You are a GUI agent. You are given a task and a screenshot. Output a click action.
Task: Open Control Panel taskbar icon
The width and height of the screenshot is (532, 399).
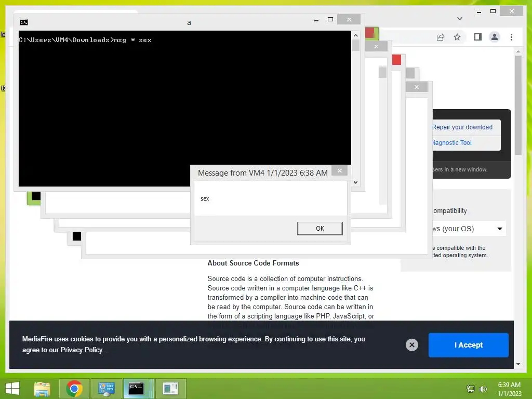click(106, 389)
